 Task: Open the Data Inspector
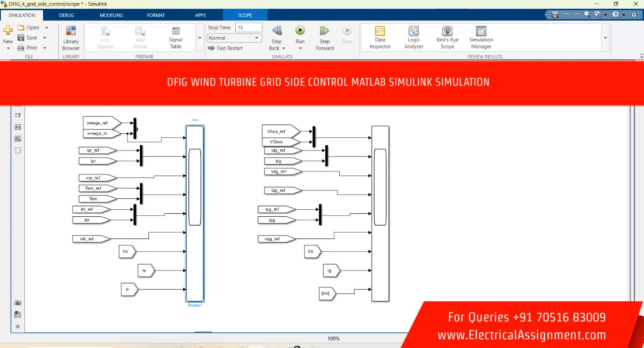click(380, 38)
